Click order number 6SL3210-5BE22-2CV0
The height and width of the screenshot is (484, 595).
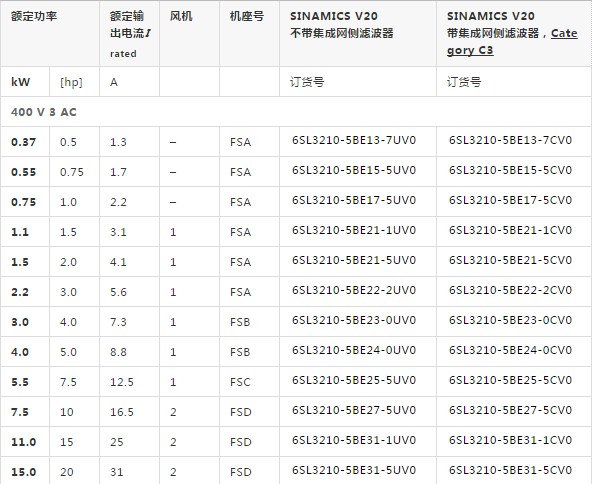pos(510,290)
